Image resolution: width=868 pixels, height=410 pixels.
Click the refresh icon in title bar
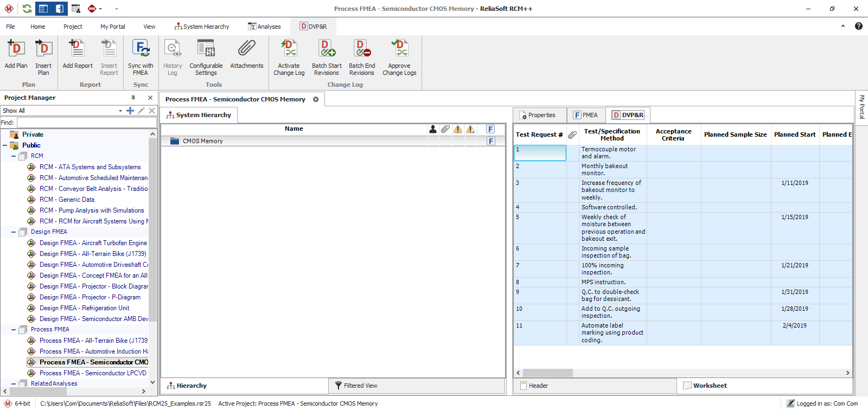[x=27, y=9]
